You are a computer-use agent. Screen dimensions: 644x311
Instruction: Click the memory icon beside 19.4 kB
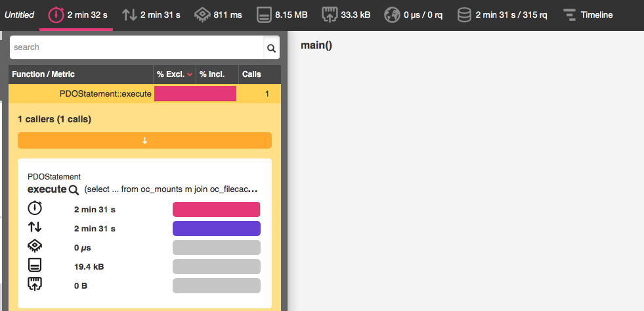point(35,266)
